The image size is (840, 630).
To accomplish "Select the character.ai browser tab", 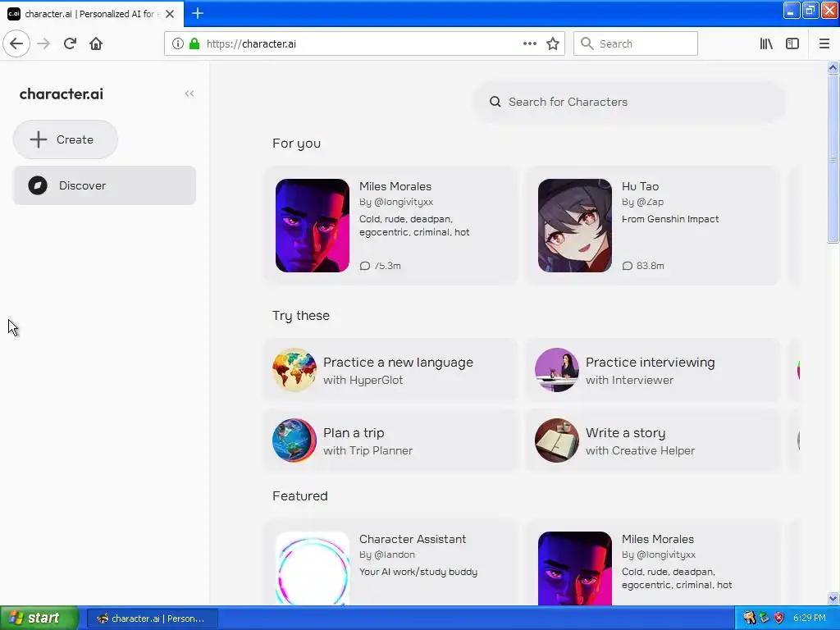I will pyautogui.click(x=91, y=14).
